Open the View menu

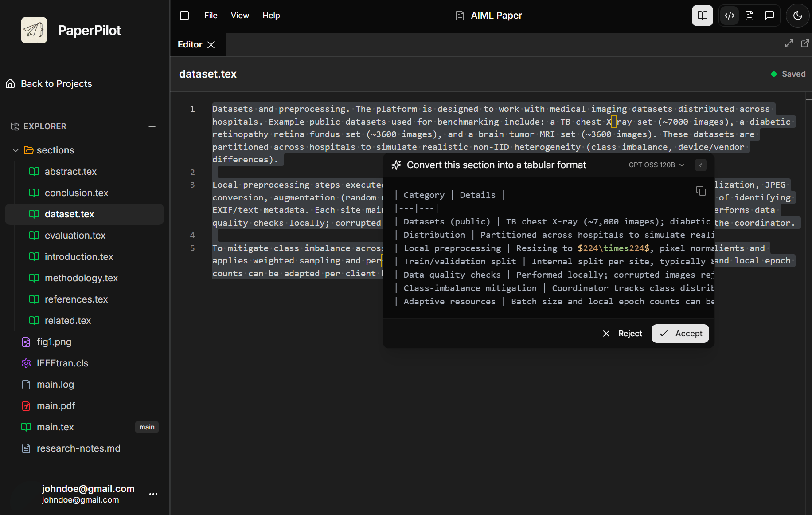239,15
